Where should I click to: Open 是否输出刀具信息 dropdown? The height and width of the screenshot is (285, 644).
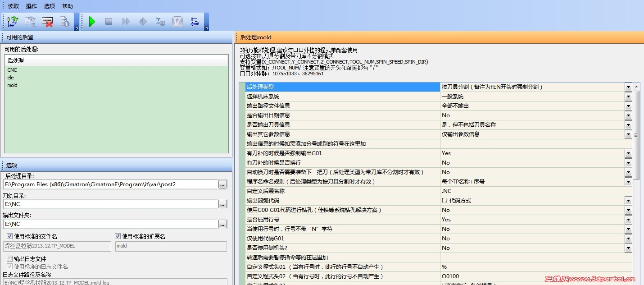point(628,125)
